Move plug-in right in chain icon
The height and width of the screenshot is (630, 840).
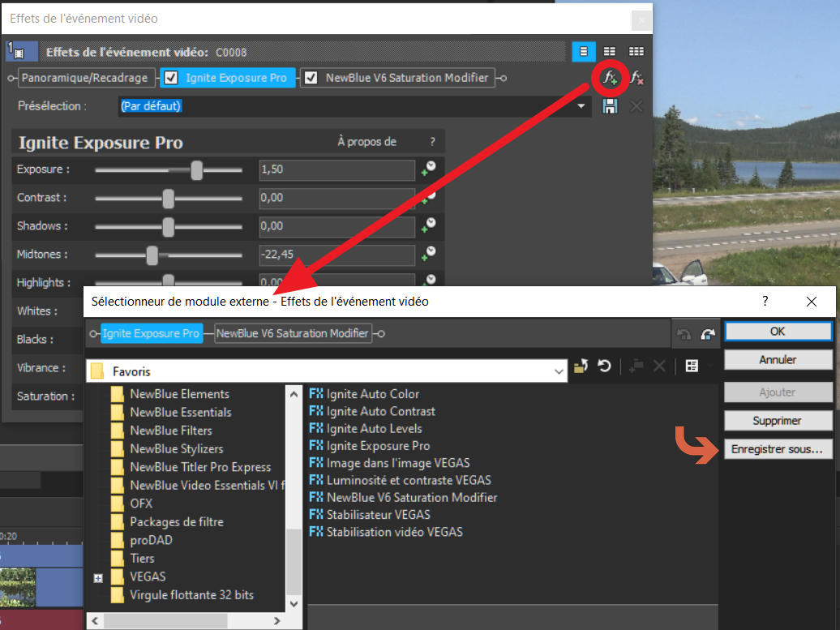[x=708, y=334]
